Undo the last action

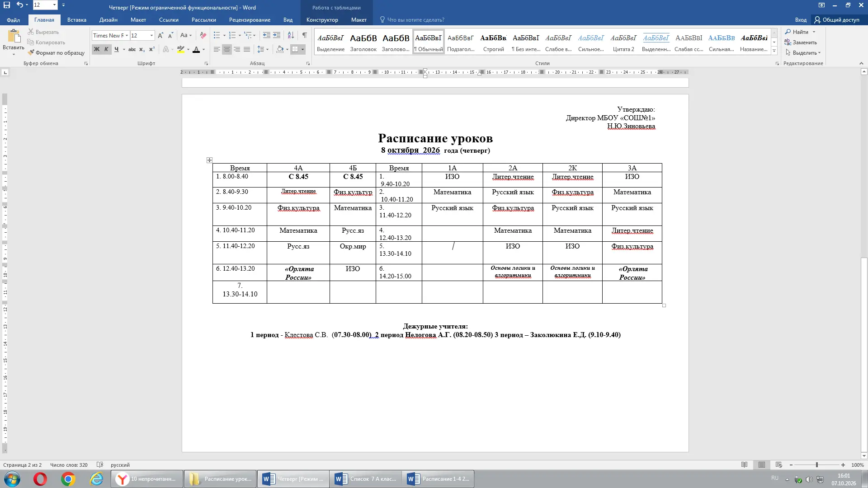[x=19, y=5]
